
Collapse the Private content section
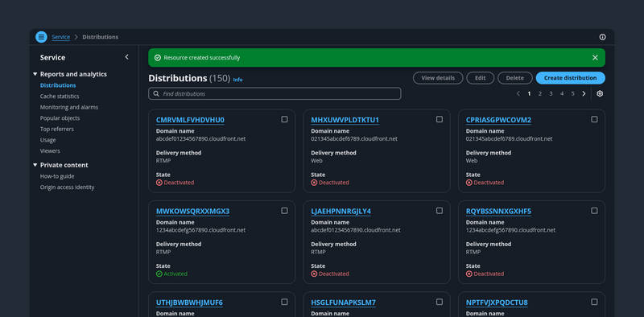(x=35, y=165)
